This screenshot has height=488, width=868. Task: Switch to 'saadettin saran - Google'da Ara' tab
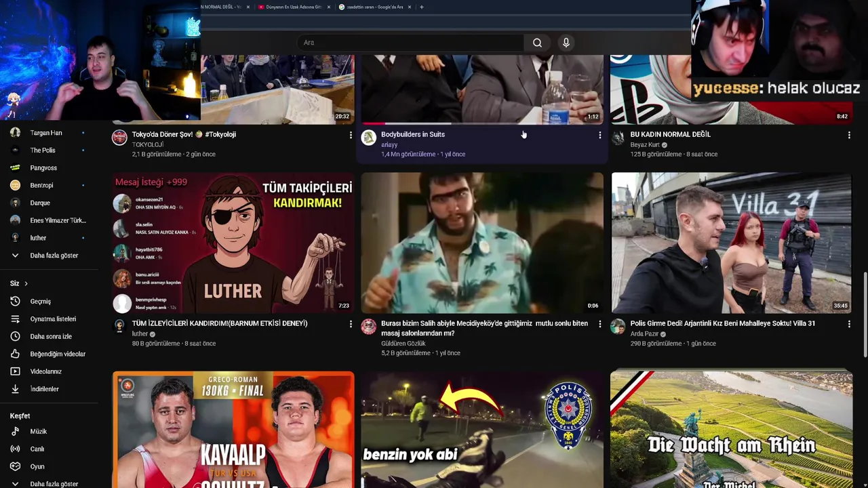coord(374,7)
